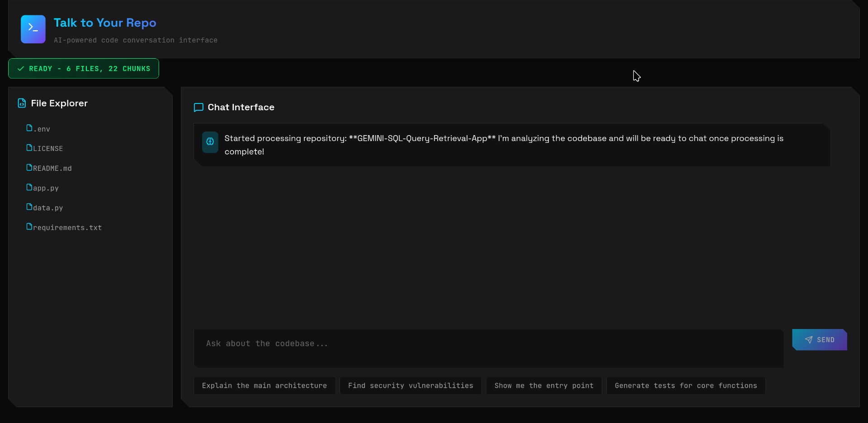The height and width of the screenshot is (423, 868).
Task: Click the file icon beside app.py
Action: [29, 187]
